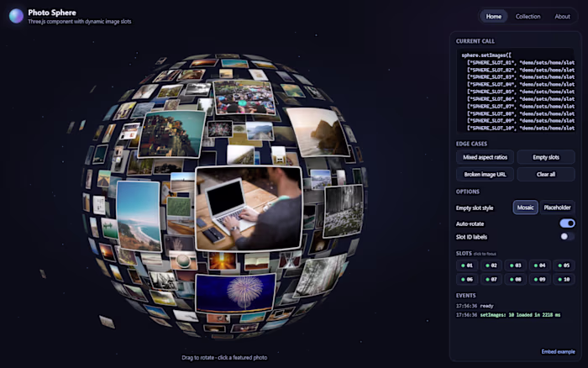588x368 pixels.
Task: Focus slot 06 chip
Action: coord(466,280)
